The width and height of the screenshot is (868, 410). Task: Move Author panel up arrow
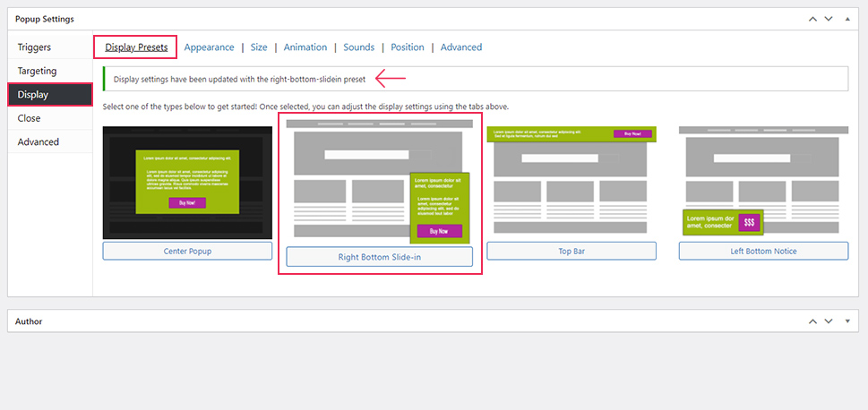[x=812, y=321]
